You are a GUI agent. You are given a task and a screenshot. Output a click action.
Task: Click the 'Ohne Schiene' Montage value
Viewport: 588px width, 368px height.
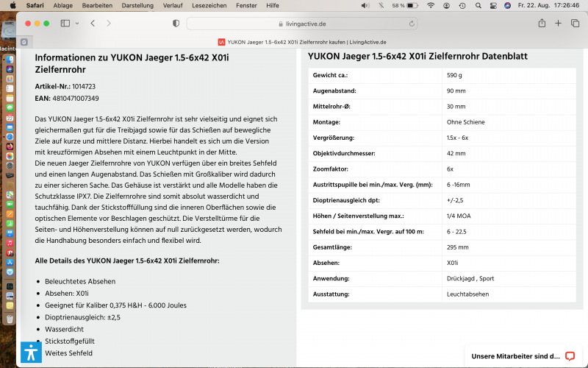coord(466,122)
